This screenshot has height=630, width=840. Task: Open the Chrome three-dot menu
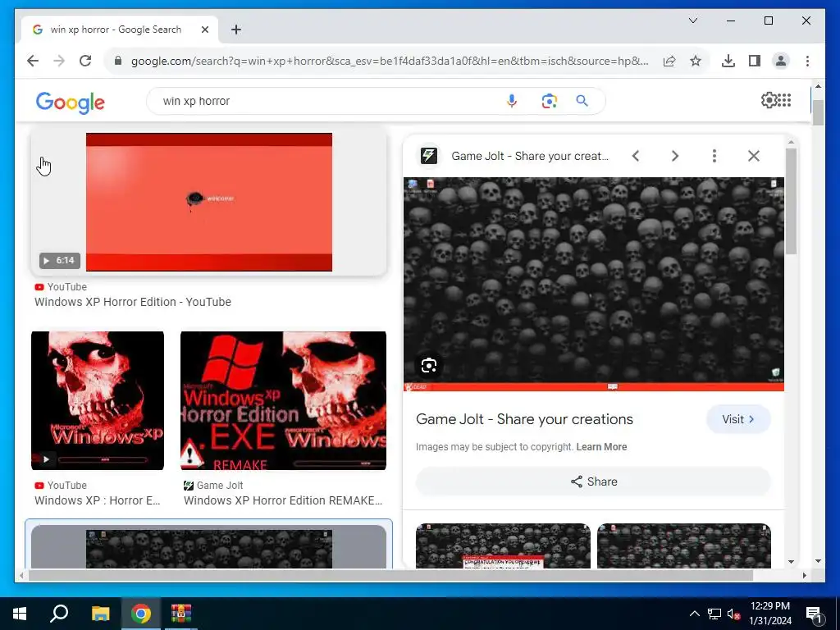pos(807,61)
